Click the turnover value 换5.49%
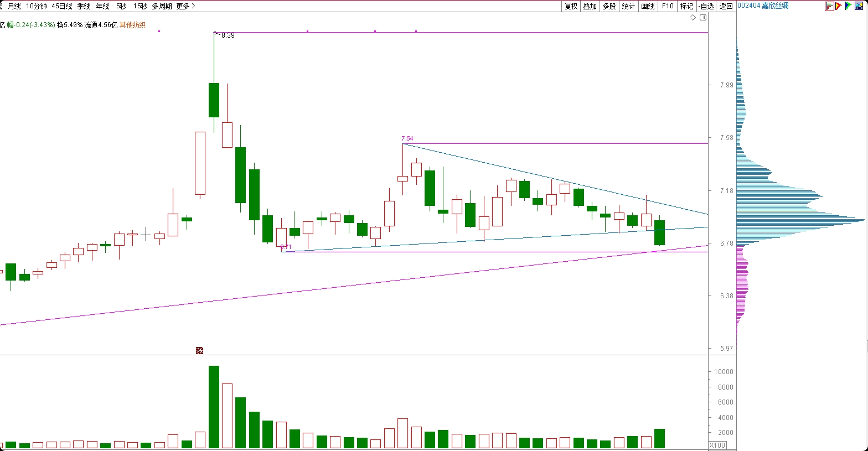 tap(70, 25)
